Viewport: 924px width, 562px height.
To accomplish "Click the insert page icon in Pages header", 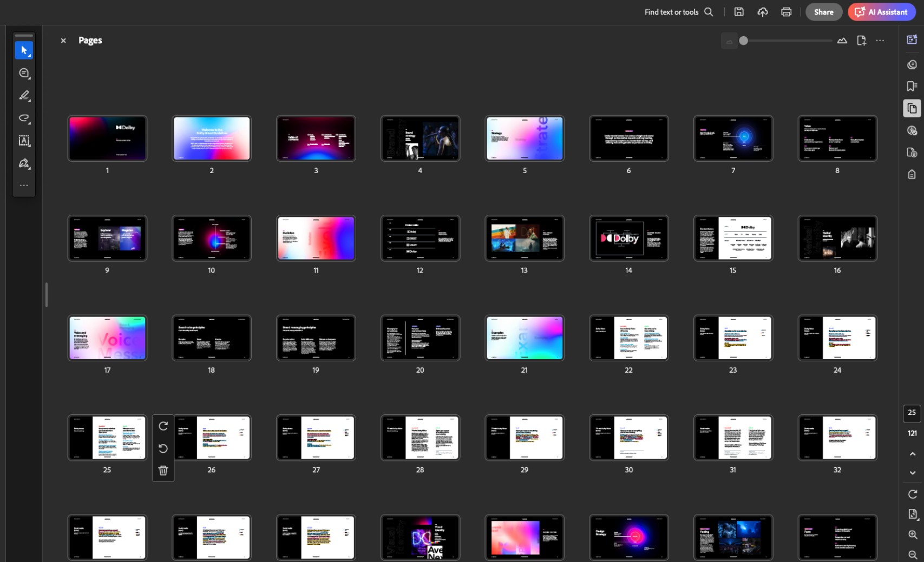I will [x=862, y=41].
